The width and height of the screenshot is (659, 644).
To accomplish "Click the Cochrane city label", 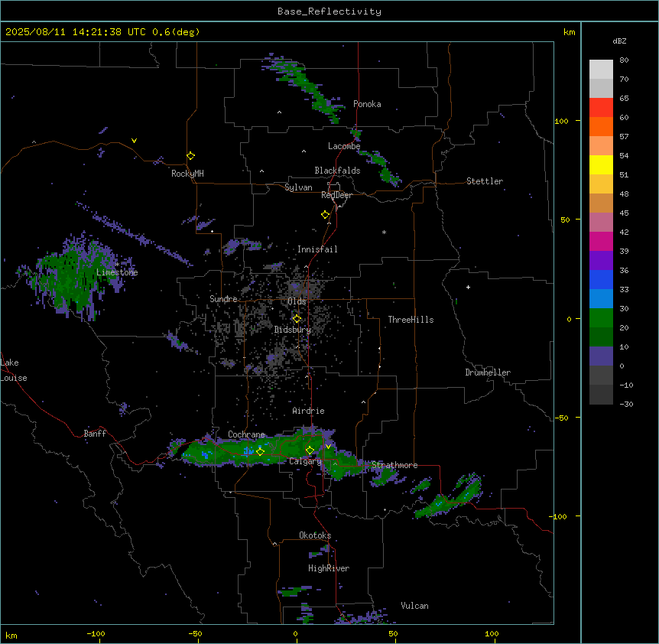I will tap(246, 434).
